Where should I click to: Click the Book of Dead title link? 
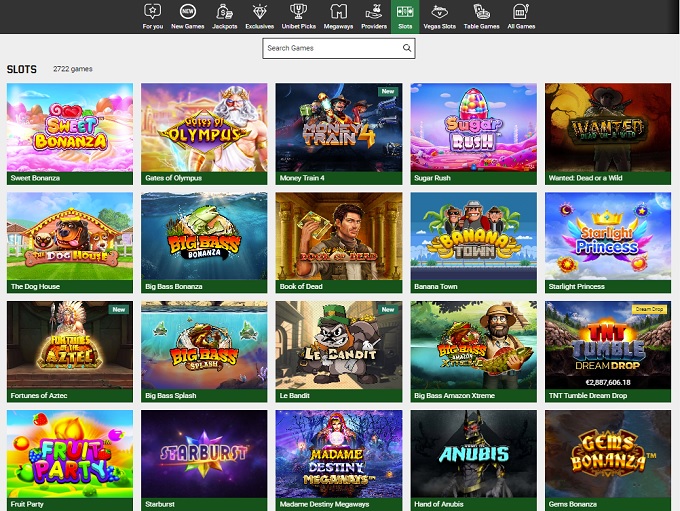[x=301, y=286]
